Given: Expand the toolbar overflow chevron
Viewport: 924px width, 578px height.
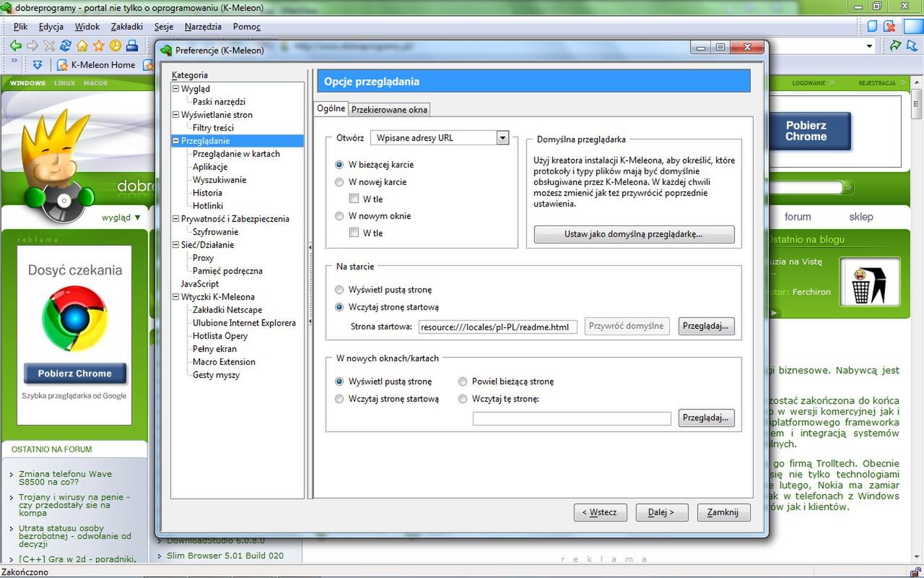Looking at the screenshot, I should [x=14, y=61].
